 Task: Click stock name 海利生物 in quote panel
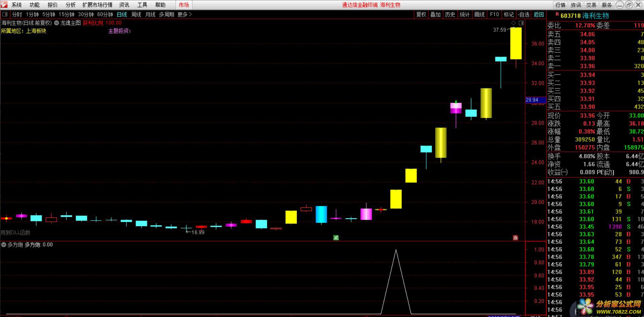(x=595, y=16)
